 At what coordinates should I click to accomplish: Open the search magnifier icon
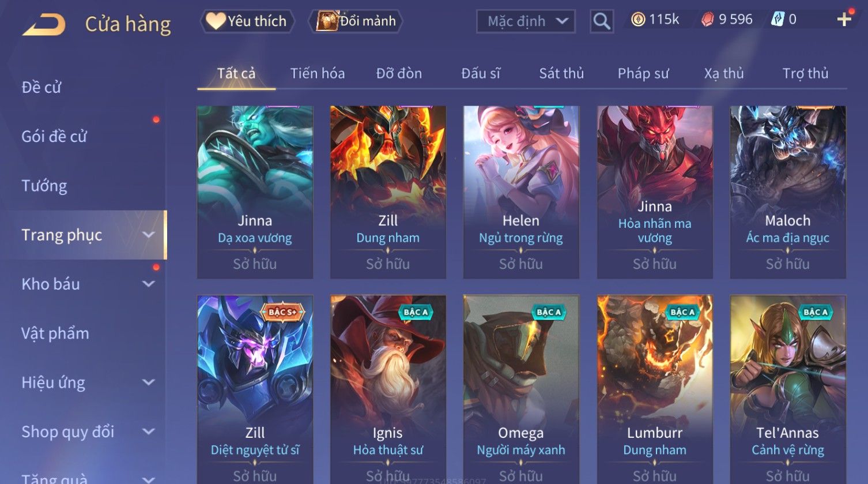point(602,21)
